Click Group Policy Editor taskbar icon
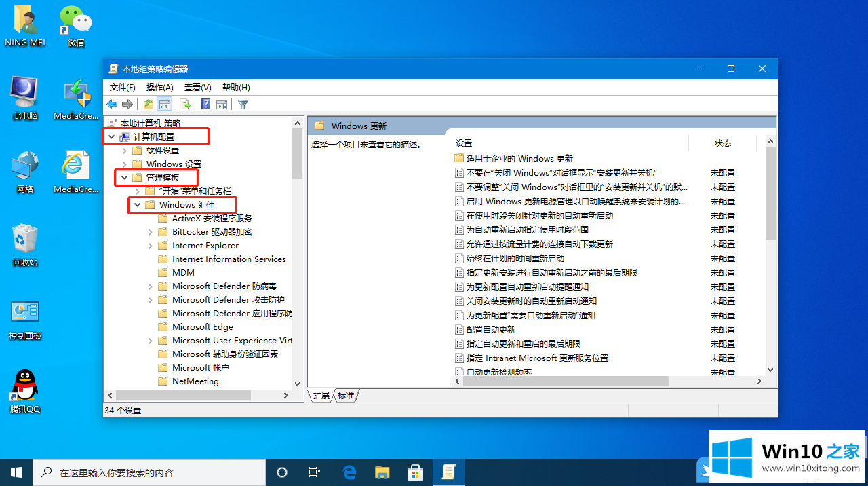Viewport: 868px width, 486px height. pos(448,472)
